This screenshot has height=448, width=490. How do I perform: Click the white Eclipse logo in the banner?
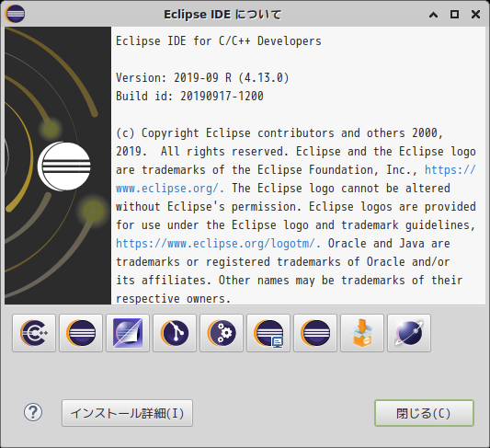pos(64,167)
